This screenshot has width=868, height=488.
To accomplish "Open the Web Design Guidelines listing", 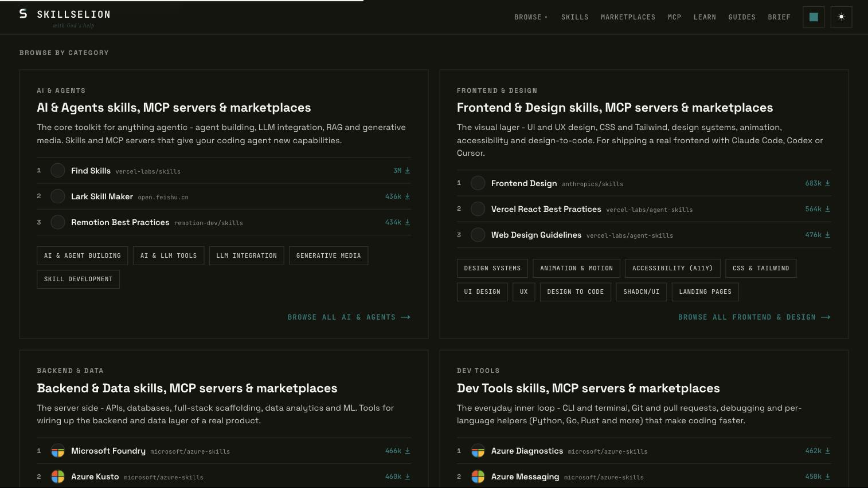I will coord(644,235).
